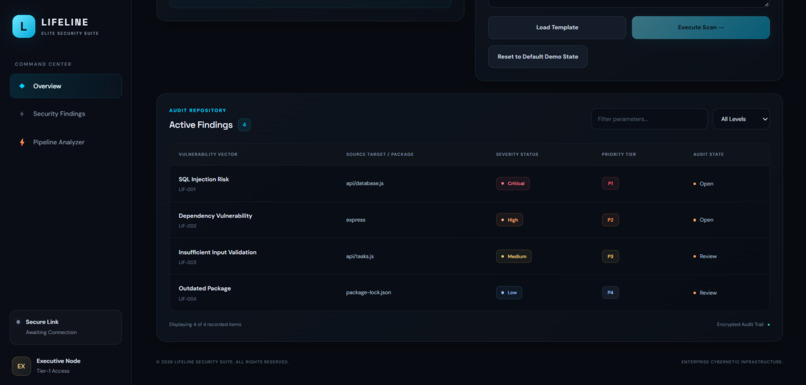Image resolution: width=806 pixels, height=385 pixels.
Task: Click api/tasks.js source cell
Action: (360, 256)
